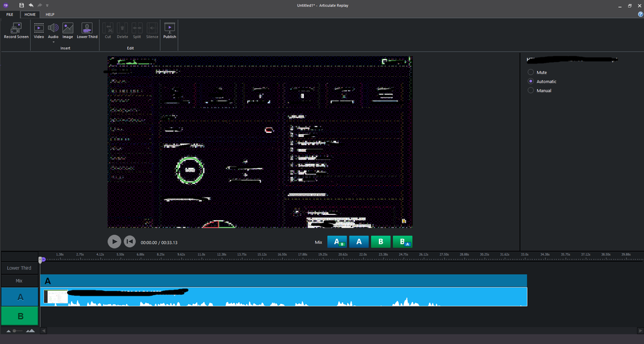Expand the Audio insert dropdown arrow

pos(53,42)
